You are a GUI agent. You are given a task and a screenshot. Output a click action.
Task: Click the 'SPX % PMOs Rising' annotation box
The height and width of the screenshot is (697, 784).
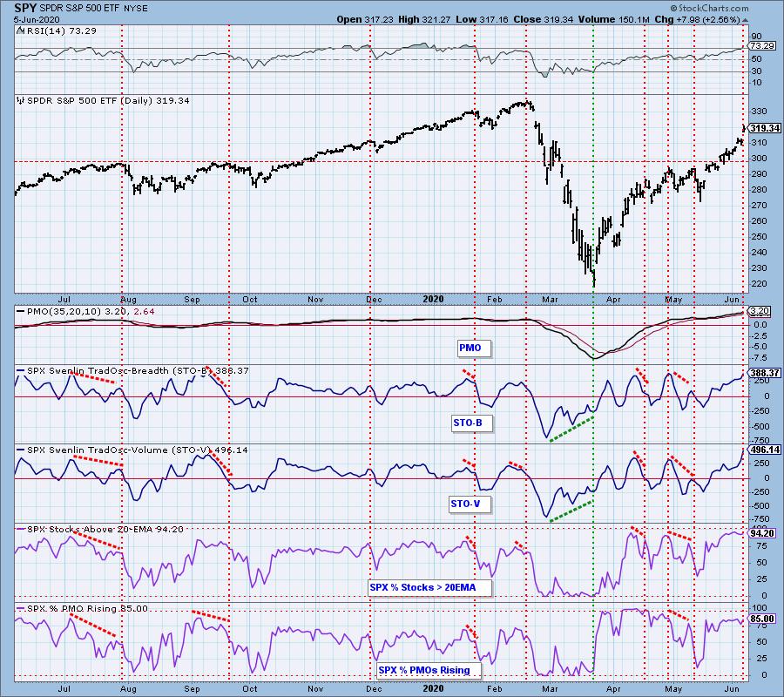pyautogui.click(x=429, y=670)
